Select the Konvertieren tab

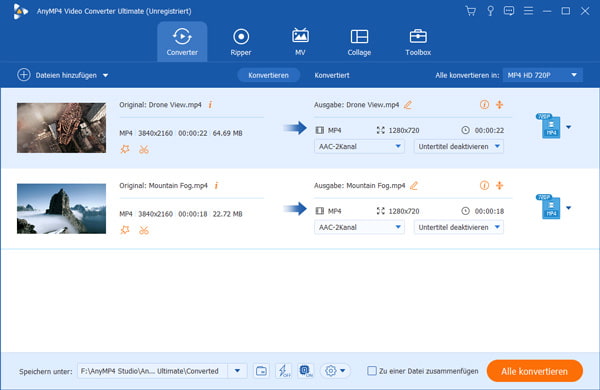tap(268, 75)
